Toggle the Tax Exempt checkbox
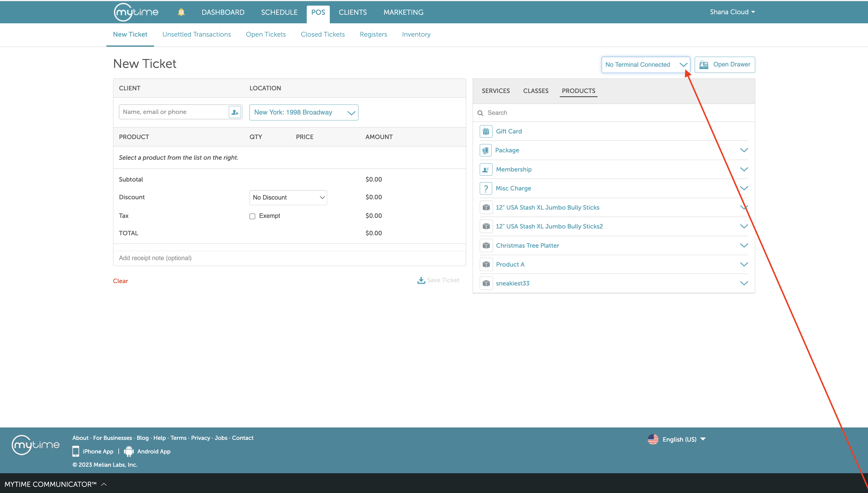Viewport: 868px width, 493px height. click(x=252, y=216)
